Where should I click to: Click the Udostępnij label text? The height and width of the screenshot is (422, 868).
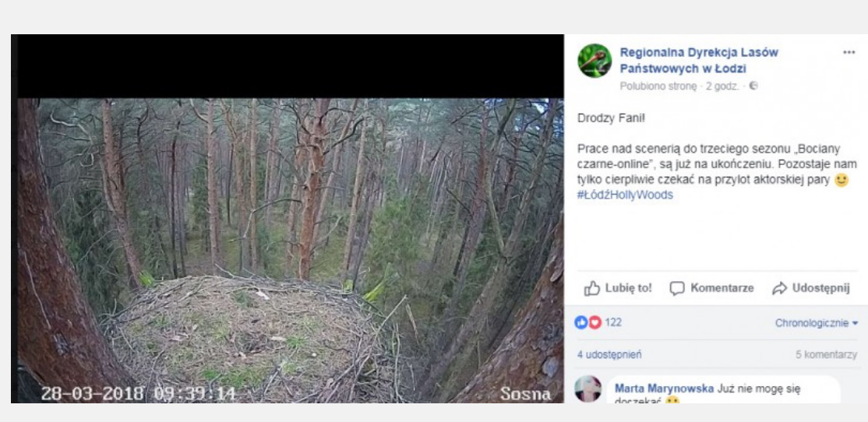820,288
